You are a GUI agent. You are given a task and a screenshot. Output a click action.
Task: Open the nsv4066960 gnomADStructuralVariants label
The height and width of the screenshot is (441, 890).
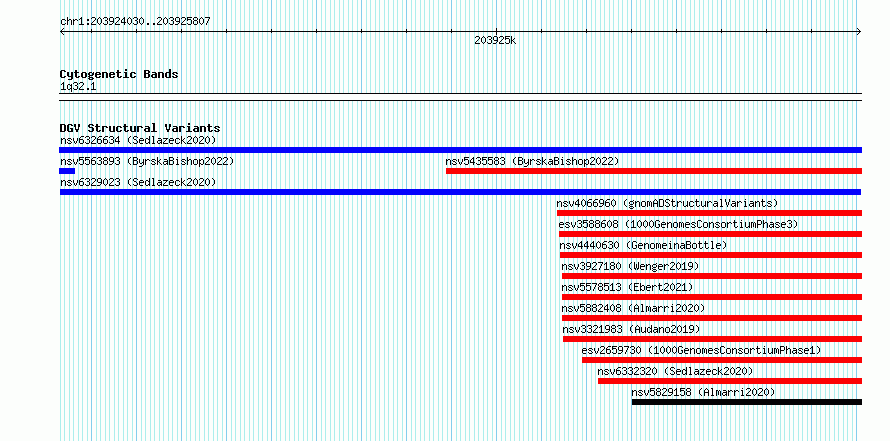[668, 203]
